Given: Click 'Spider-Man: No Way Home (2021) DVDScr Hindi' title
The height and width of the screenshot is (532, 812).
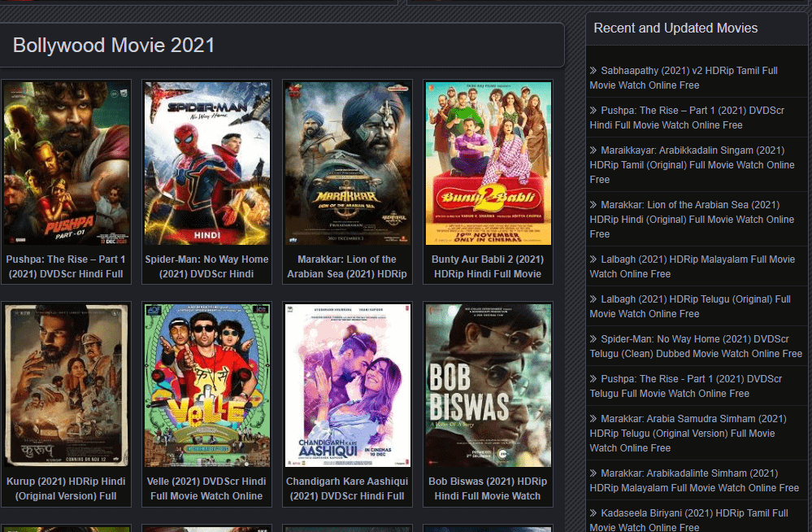Looking at the screenshot, I should pyautogui.click(x=206, y=267).
